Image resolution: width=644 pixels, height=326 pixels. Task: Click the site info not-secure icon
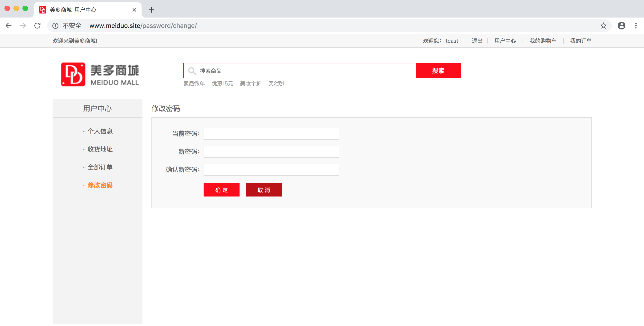pos(55,26)
